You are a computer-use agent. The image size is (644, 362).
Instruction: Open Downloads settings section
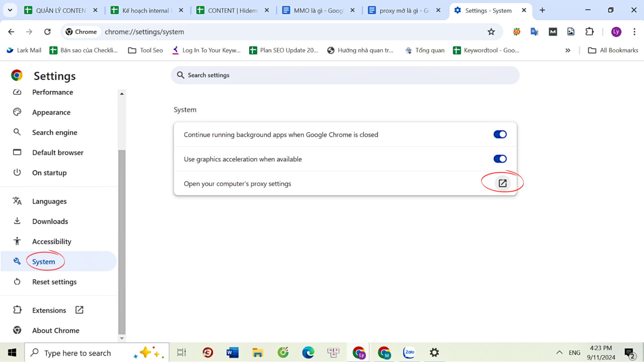click(50, 221)
